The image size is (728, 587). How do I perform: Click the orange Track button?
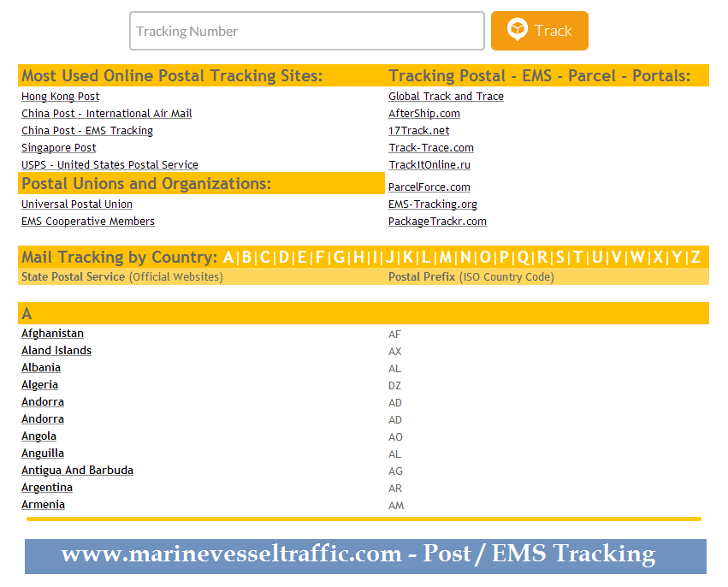[x=540, y=31]
